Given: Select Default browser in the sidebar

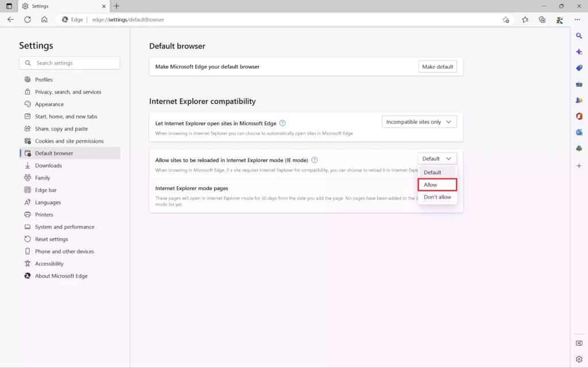Looking at the screenshot, I should click(x=69, y=153).
